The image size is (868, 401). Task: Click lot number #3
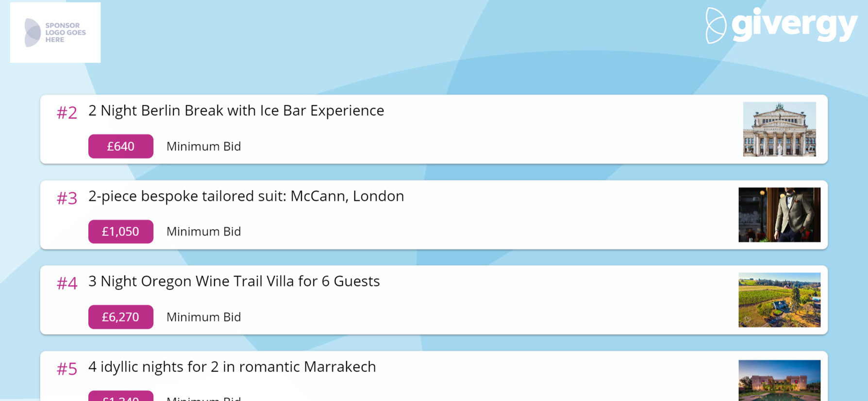coord(67,198)
